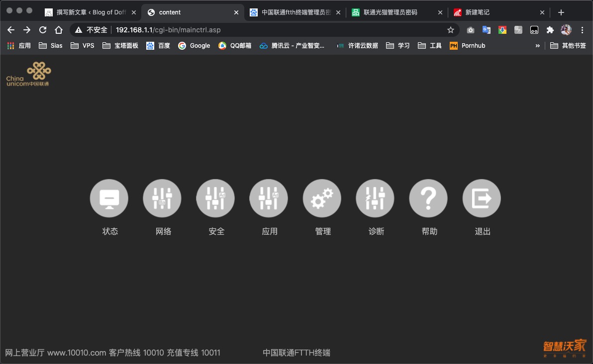Open the Chrome three-dot menu

pos(582,30)
